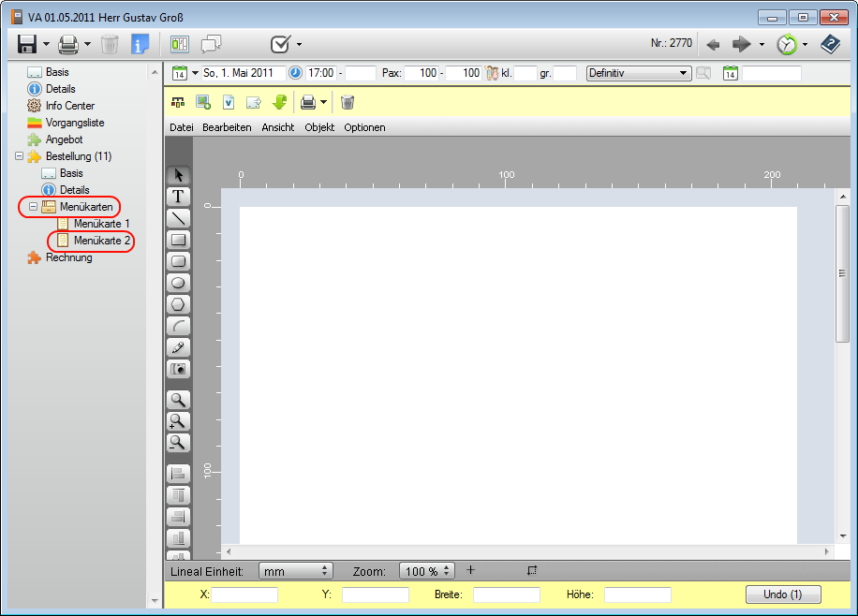
Task: Click the Breite input field
Action: pos(506,594)
